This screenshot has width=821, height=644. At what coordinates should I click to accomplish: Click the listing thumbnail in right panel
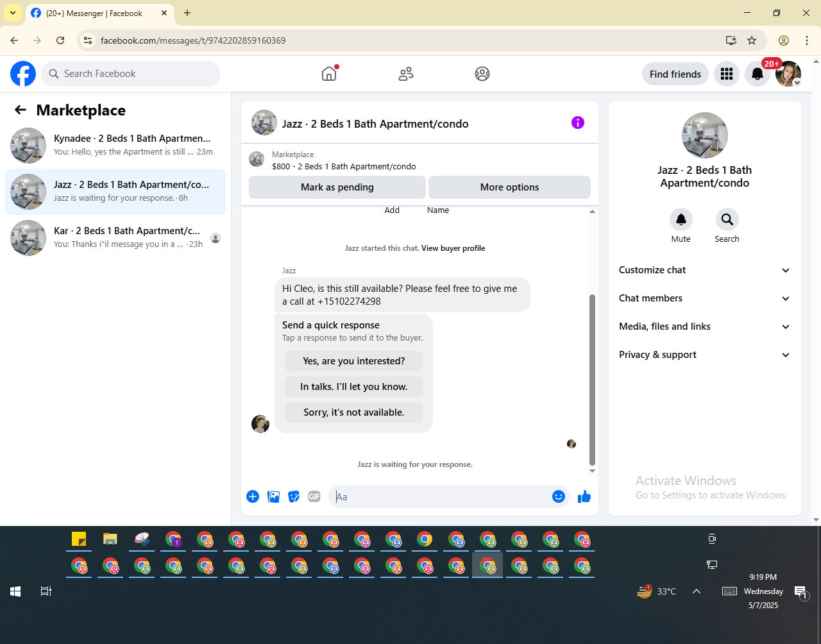pos(705,135)
